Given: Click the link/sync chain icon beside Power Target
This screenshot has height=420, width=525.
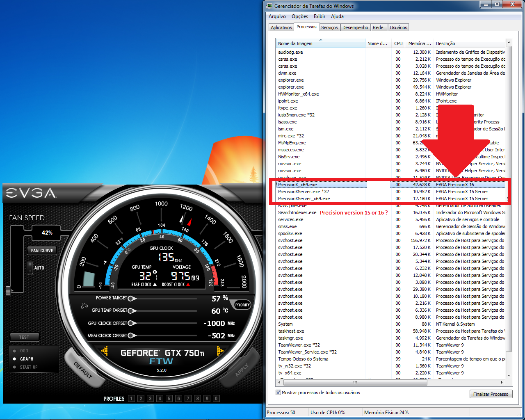Looking at the screenshot, I should tap(84, 306).
